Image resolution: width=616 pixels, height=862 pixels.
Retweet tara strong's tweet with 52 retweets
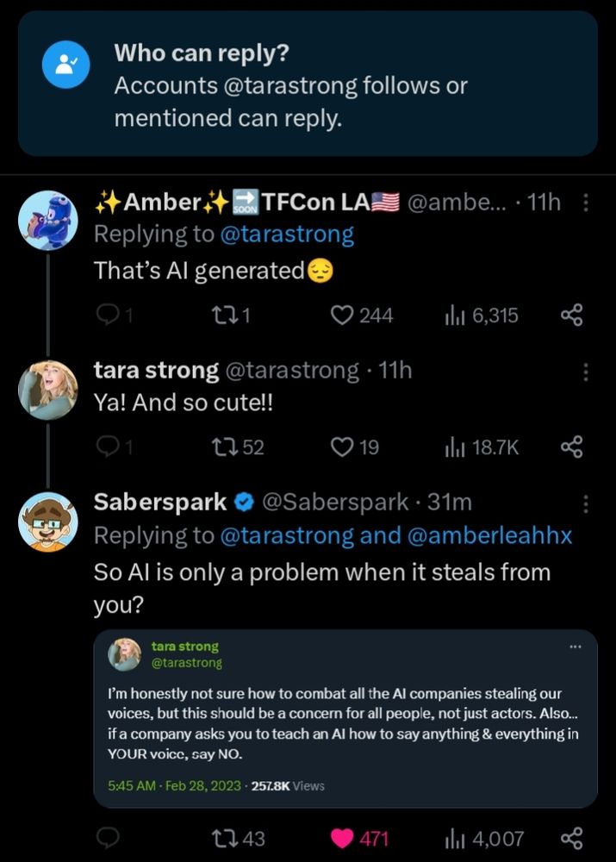pos(224,447)
